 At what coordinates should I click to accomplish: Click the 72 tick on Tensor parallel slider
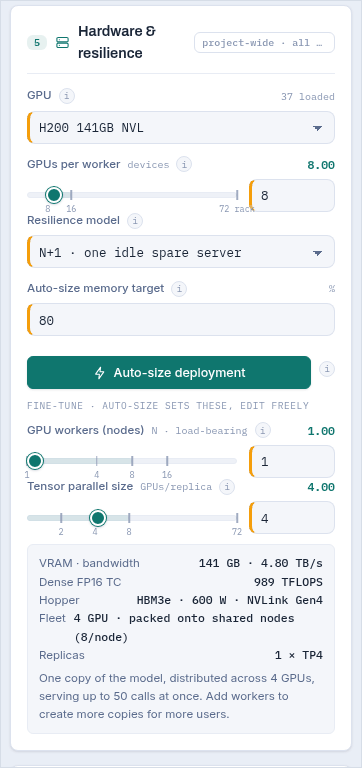(x=237, y=518)
